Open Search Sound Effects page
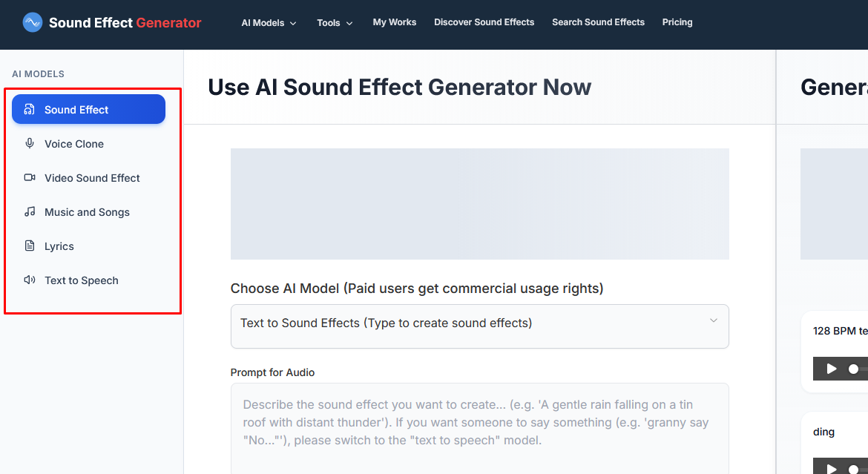The height and width of the screenshot is (474, 868). [598, 22]
